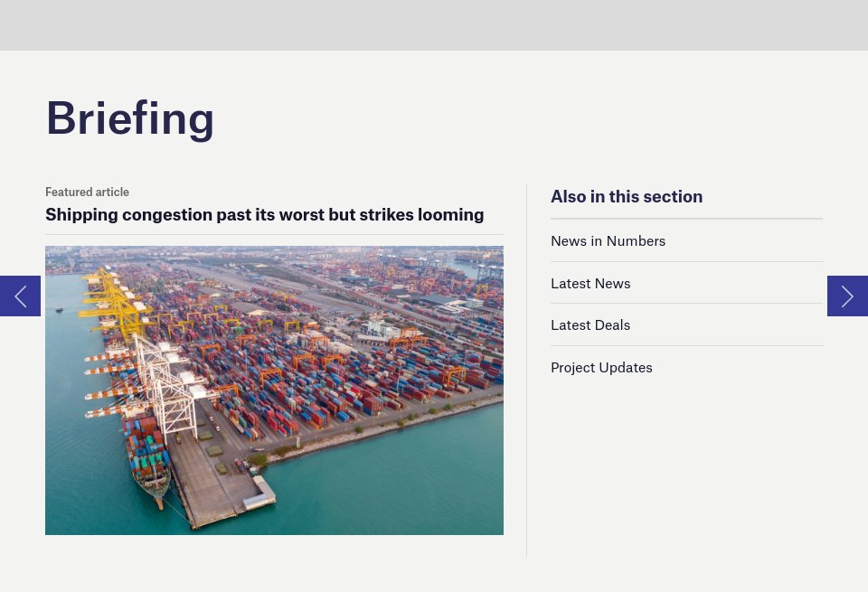Screen dimensions: 868x592
Task: Click the Also in this section heading
Action: pos(627,196)
